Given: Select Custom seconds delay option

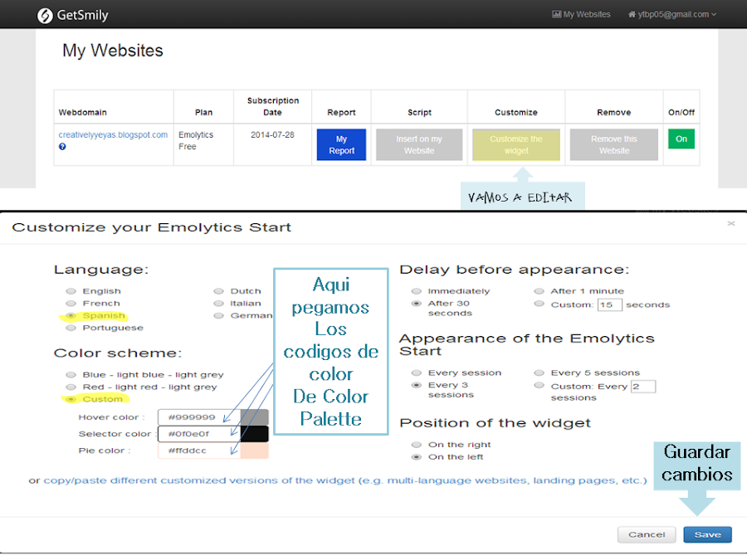Looking at the screenshot, I should 539,304.
